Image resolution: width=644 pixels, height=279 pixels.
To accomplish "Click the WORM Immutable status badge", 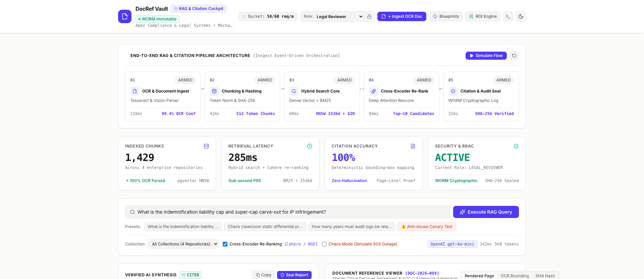I will (157, 19).
